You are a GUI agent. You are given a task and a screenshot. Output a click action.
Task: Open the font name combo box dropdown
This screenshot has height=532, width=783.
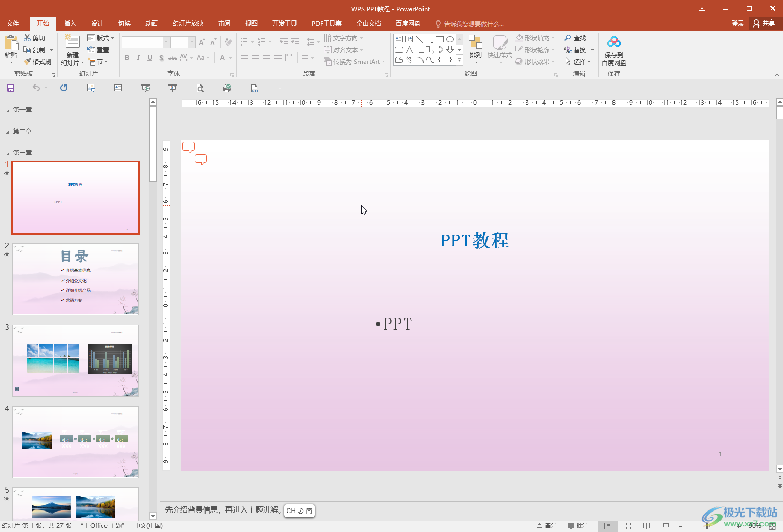point(166,42)
